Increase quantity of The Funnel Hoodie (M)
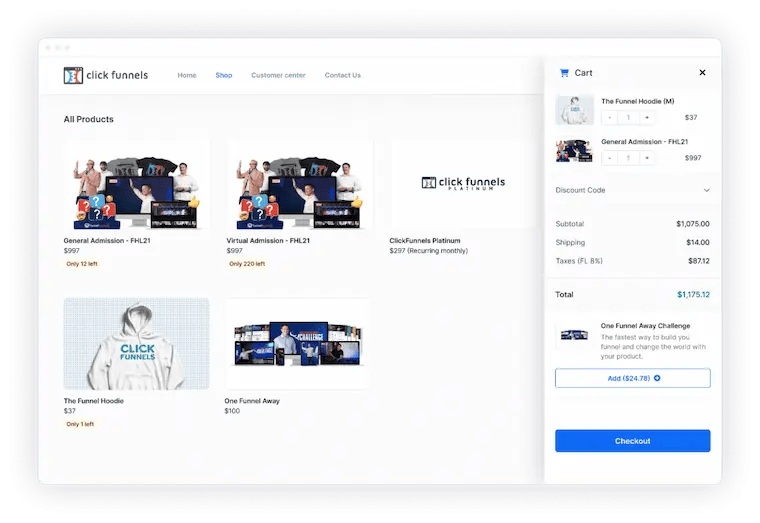Screen dimensions: 760x523 pos(647,117)
